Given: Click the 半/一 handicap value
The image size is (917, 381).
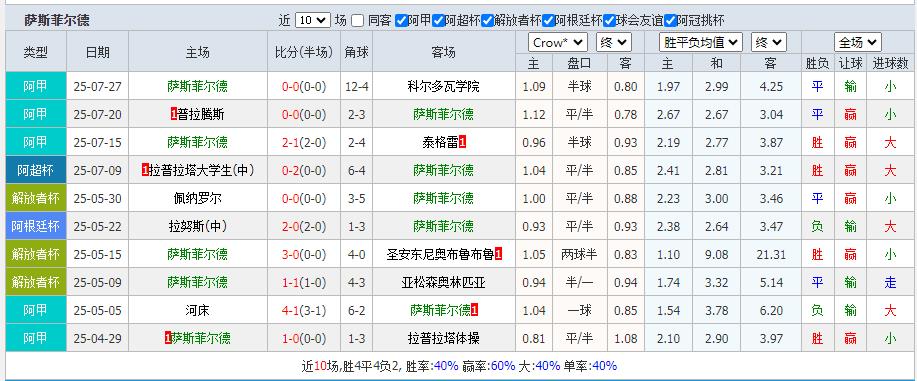Looking at the screenshot, I should (580, 283).
